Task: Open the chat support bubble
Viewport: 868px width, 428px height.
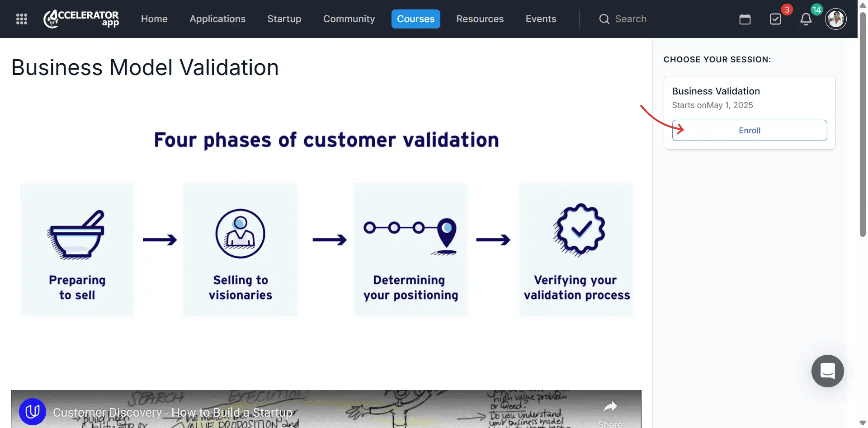Action: coord(827,371)
